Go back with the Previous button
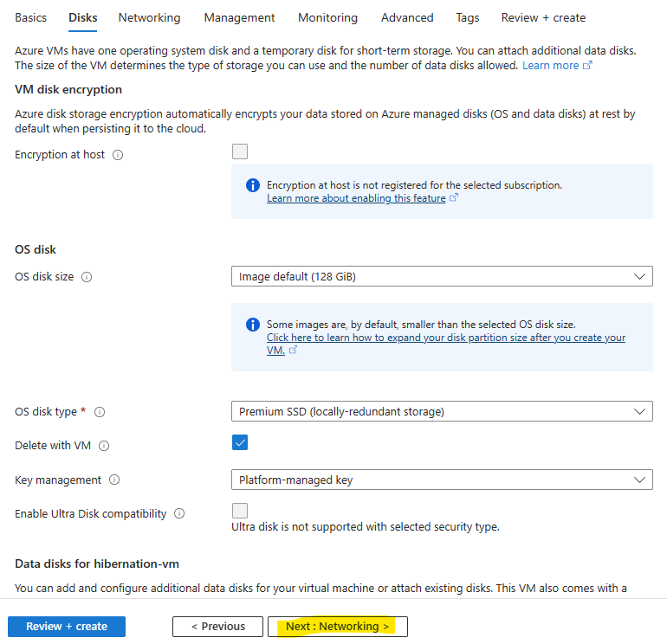This screenshot has height=644, width=667. (217, 627)
